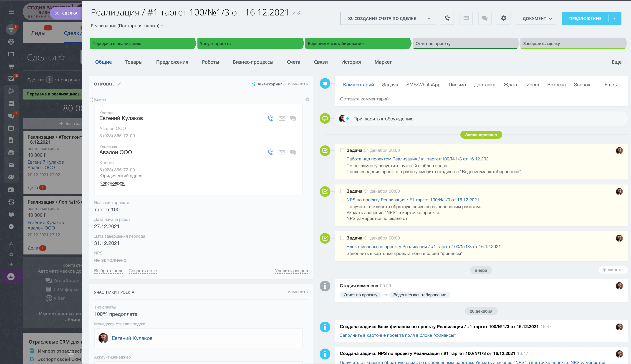Call company Авалон ООО via phone icon
Image resolution: width=631 pixels, height=364 pixels.
pyautogui.click(x=270, y=152)
